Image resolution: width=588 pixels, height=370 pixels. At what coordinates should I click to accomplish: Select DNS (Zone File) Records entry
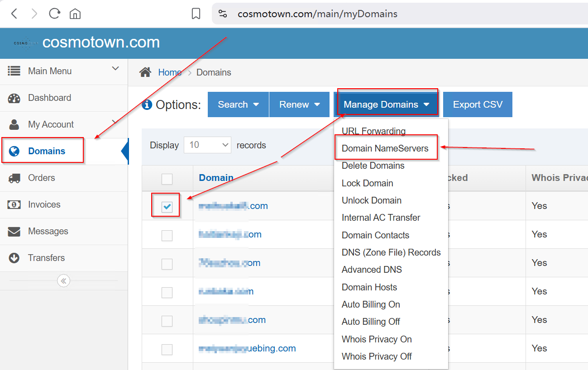[x=391, y=252]
